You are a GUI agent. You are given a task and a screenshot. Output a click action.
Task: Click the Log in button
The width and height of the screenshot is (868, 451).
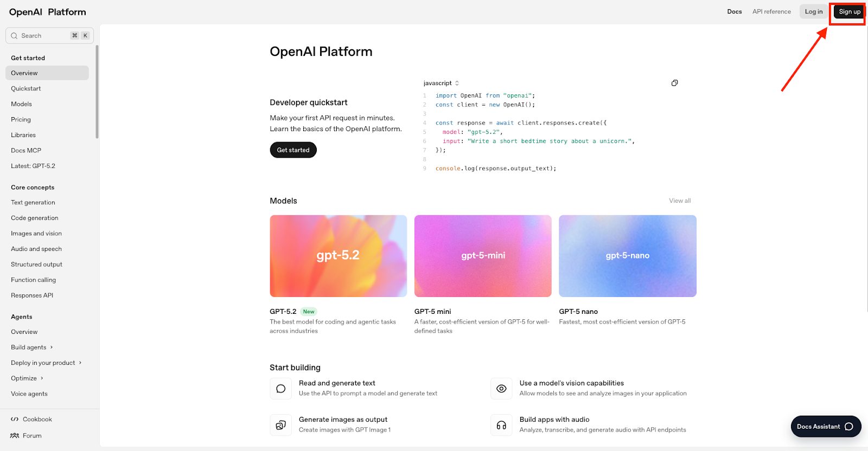[x=813, y=11]
